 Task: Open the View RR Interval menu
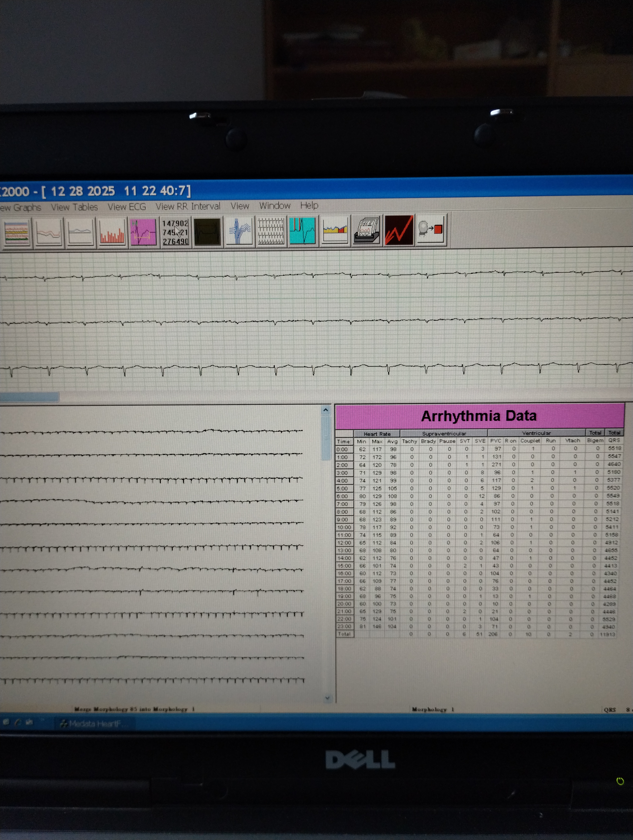(x=188, y=206)
